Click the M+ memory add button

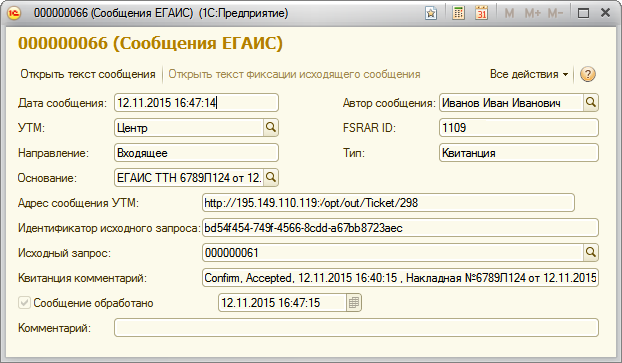coord(532,13)
